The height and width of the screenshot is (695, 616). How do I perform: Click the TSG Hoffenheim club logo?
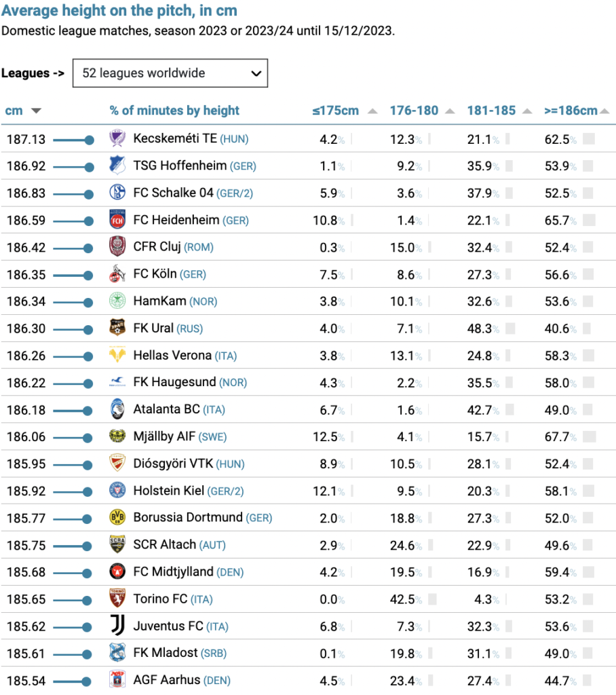tap(117, 166)
